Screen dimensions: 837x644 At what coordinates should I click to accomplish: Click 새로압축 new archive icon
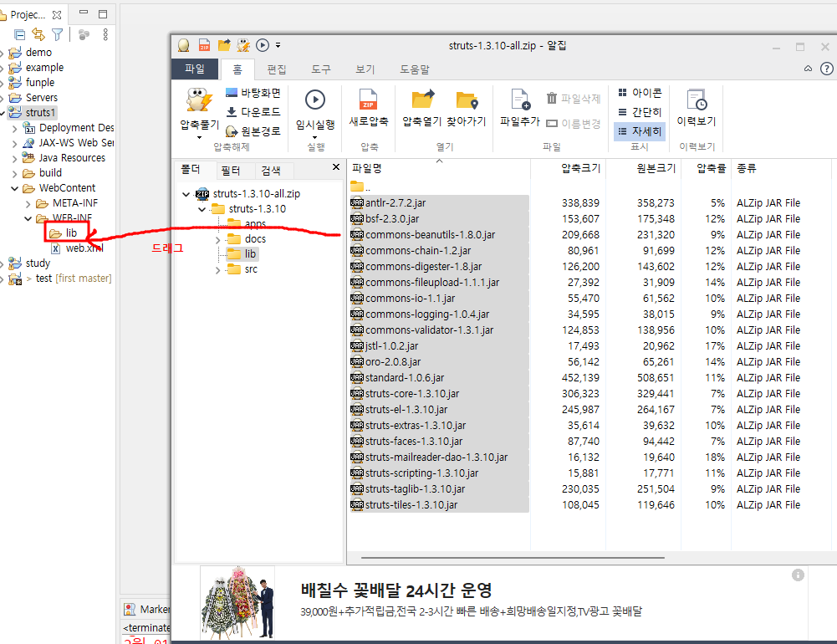[368, 100]
